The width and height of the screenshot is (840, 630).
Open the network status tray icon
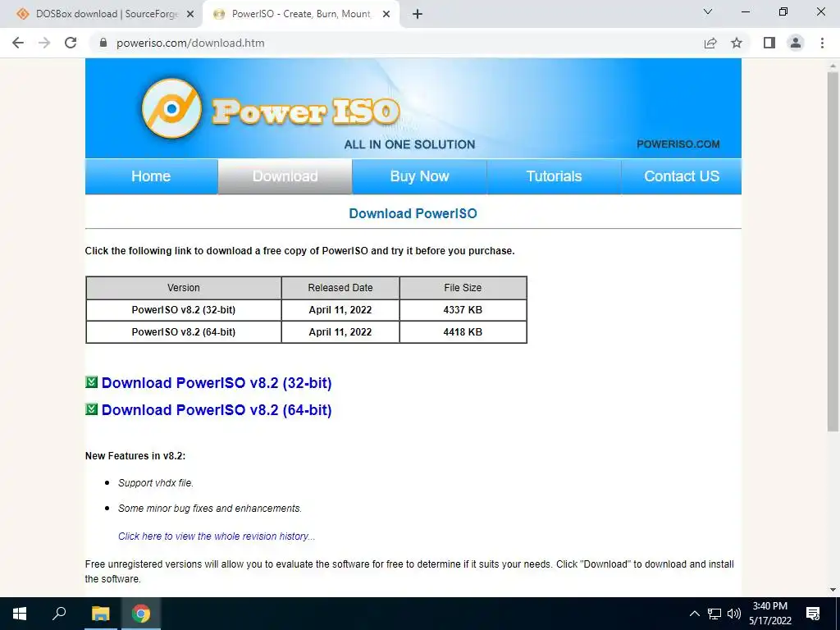(x=714, y=614)
